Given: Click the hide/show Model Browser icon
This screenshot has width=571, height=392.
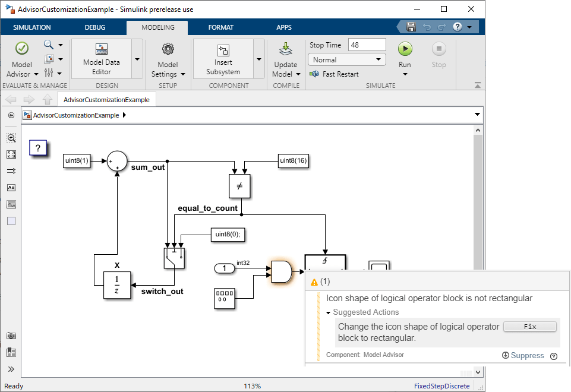Looking at the screenshot, I should pos(11,115).
